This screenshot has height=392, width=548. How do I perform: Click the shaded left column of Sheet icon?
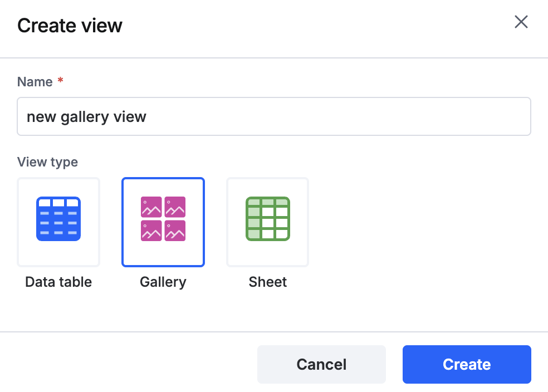tap(254, 219)
